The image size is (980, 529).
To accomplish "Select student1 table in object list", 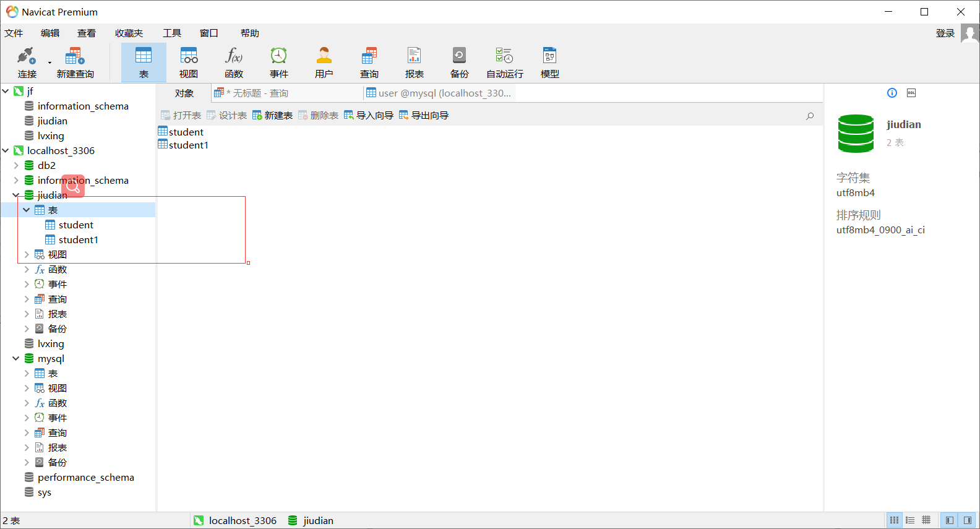I will click(183, 145).
